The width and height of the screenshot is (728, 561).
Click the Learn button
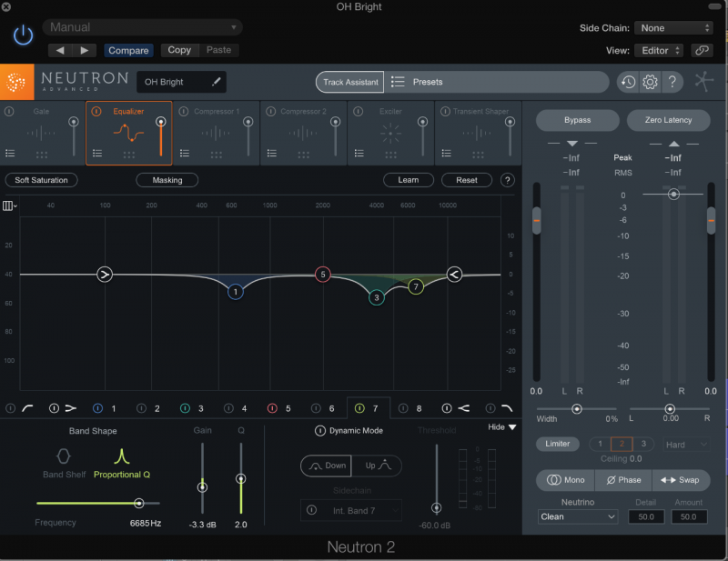click(x=408, y=180)
